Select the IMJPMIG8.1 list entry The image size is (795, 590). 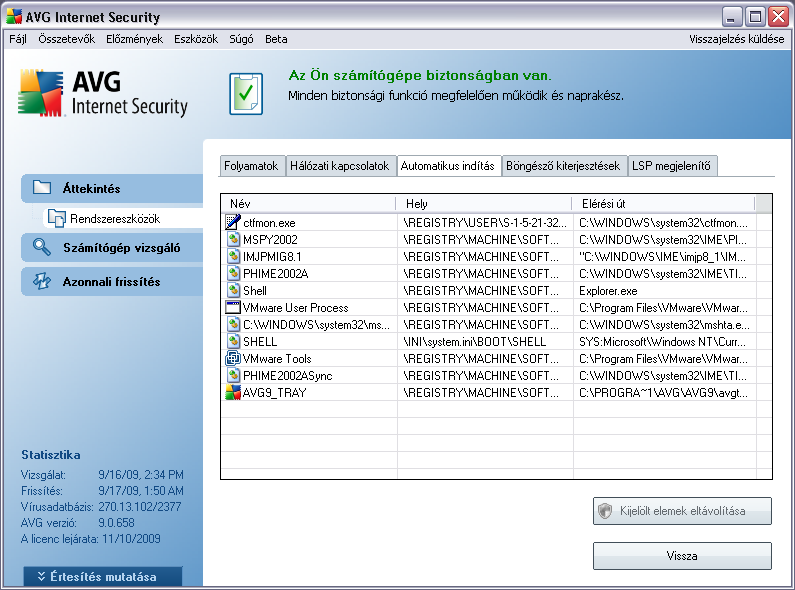pyautogui.click(x=272, y=256)
